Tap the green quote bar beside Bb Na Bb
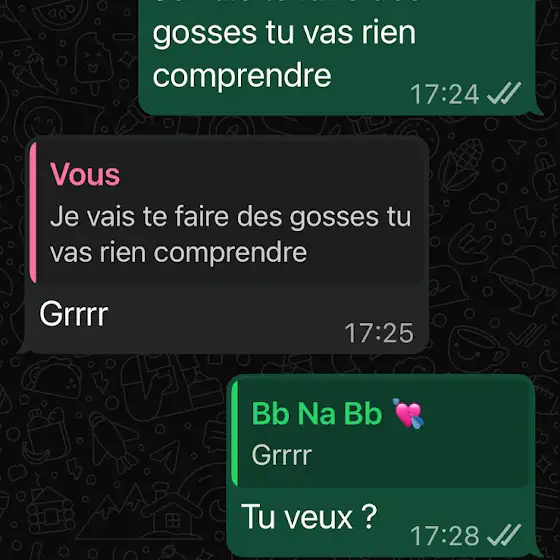 click(x=235, y=433)
